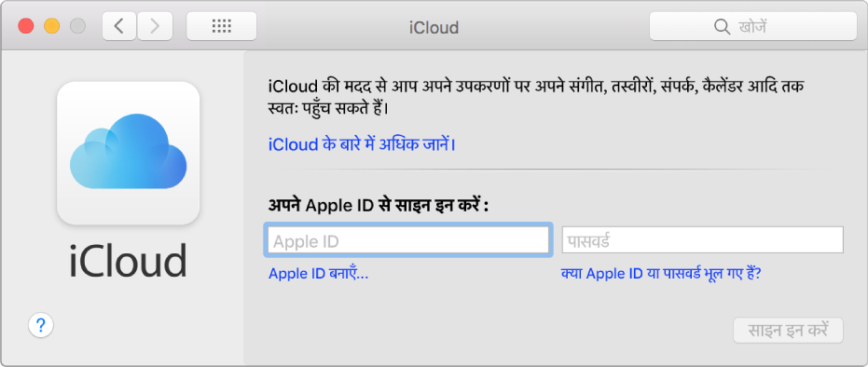This screenshot has height=367, width=868.
Task: Click the iCloud की मदद से description text
Action: pyautogui.click(x=535, y=97)
